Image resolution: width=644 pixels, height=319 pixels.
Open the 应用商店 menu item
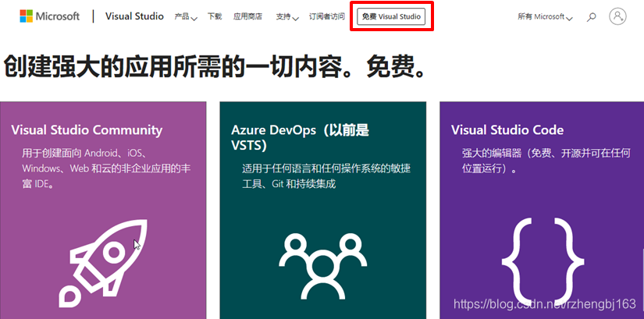point(247,17)
